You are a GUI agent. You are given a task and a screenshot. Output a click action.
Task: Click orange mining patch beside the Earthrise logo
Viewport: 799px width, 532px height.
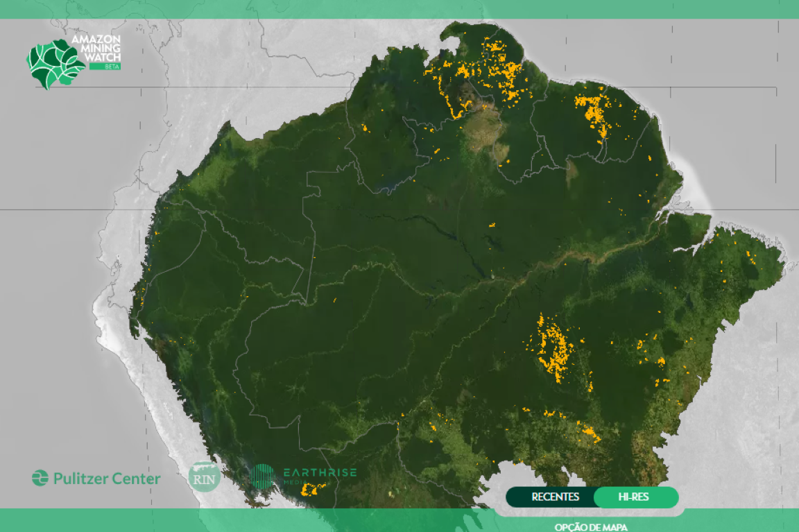[x=310, y=490]
